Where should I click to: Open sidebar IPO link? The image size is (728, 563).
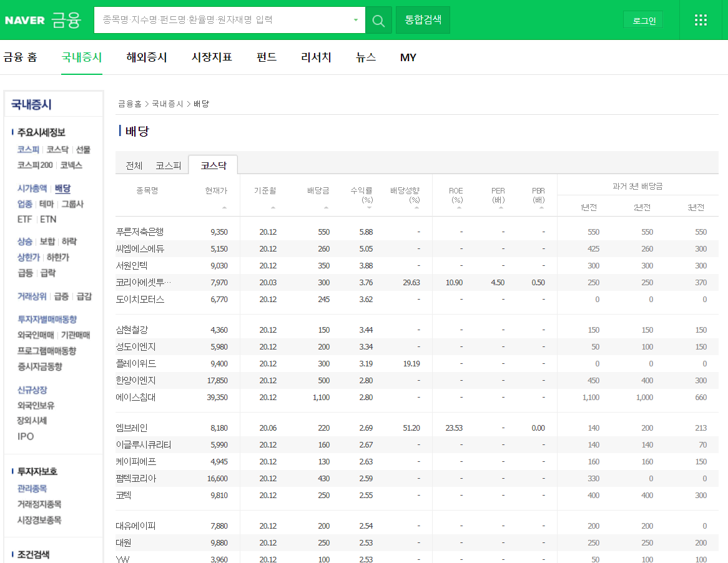point(26,436)
